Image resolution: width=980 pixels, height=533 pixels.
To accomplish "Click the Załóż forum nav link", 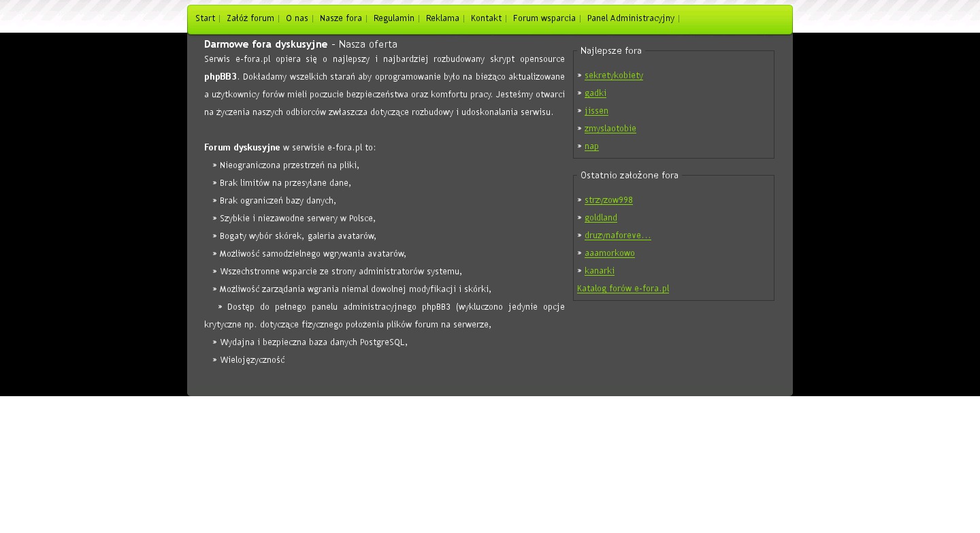I will [x=250, y=18].
